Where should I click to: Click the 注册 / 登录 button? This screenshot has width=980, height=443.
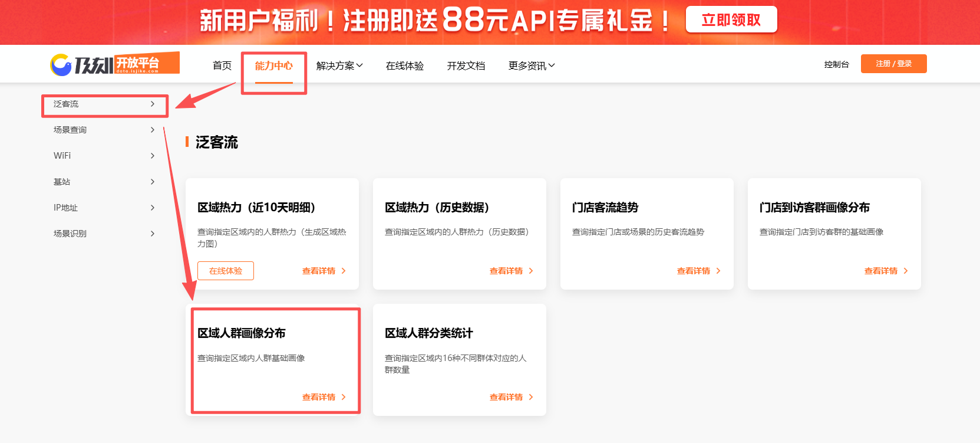coord(893,64)
